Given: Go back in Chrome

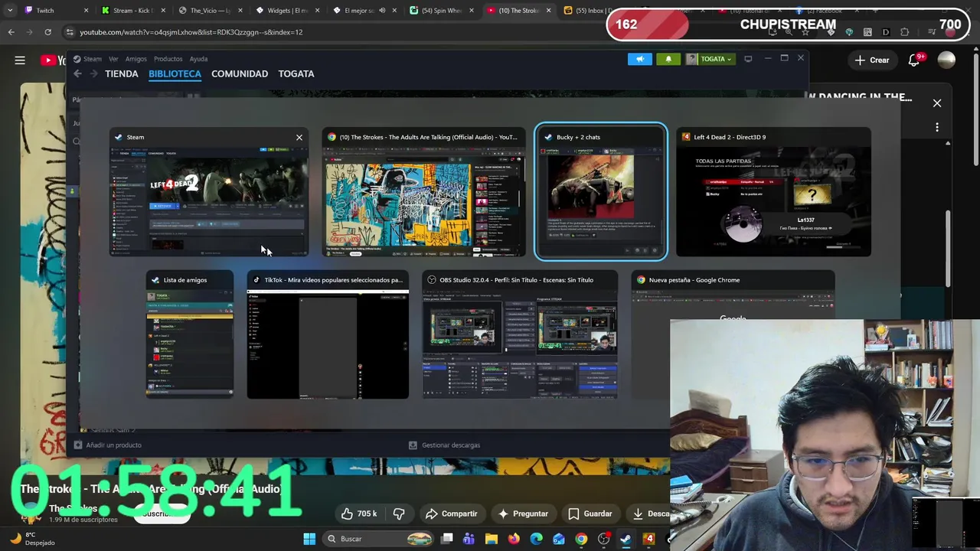Looking at the screenshot, I should tap(11, 32).
